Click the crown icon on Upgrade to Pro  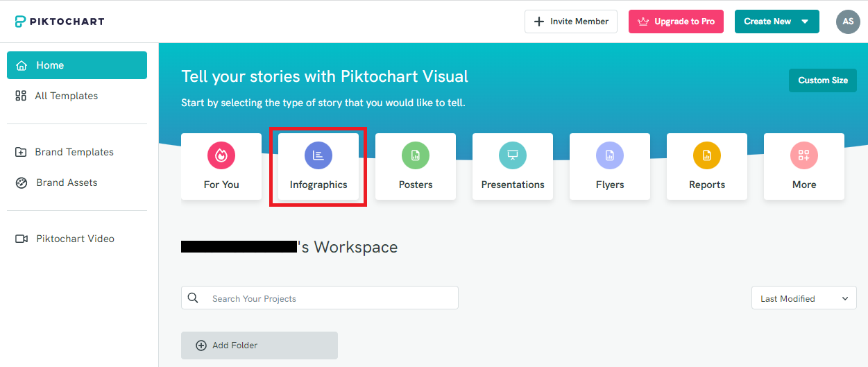643,22
